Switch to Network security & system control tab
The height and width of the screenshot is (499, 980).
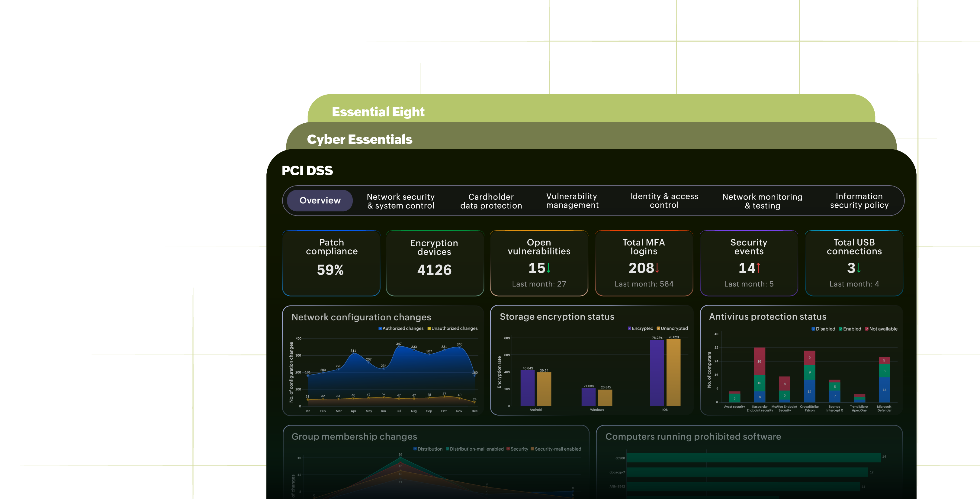pos(400,201)
